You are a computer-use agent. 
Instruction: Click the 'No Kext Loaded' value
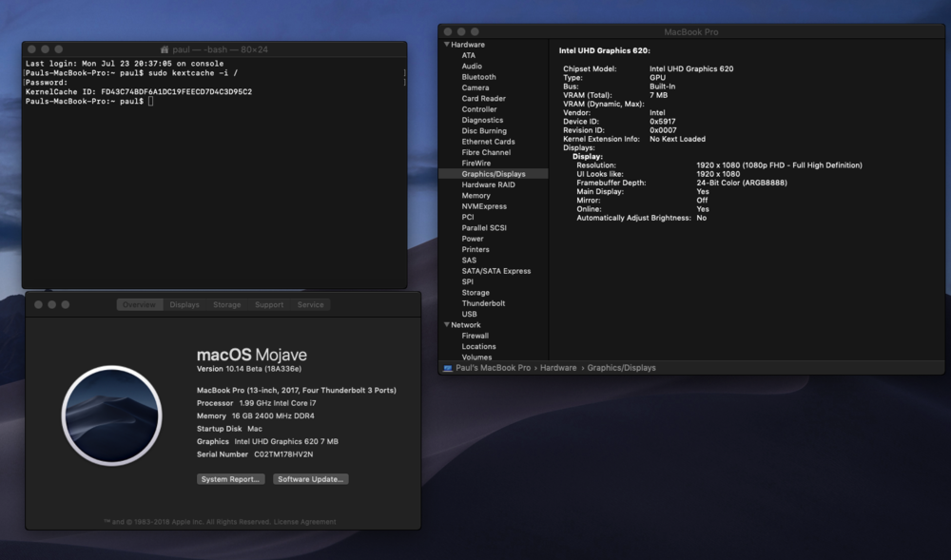coord(677,140)
